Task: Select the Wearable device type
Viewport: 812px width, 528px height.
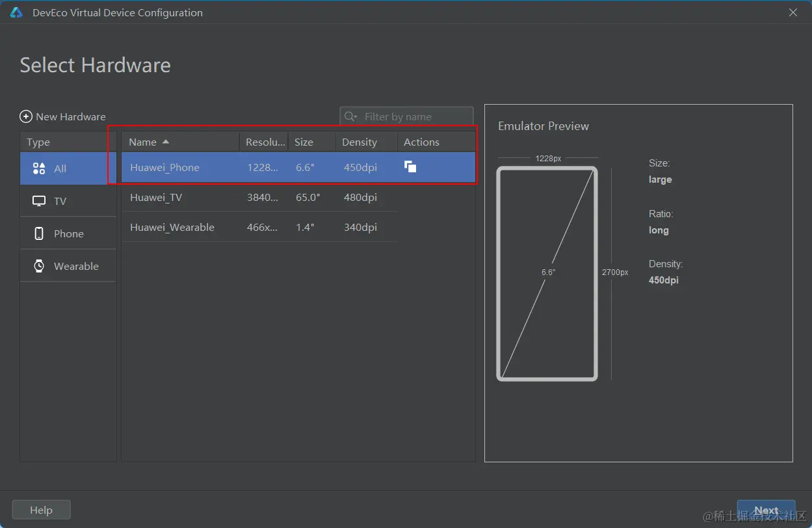Action: [x=68, y=266]
